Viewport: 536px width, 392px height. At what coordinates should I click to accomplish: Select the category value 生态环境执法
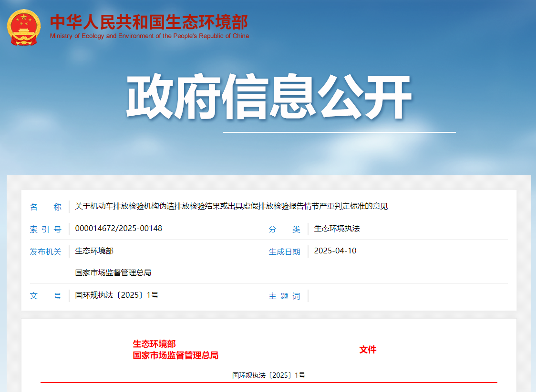(x=337, y=229)
